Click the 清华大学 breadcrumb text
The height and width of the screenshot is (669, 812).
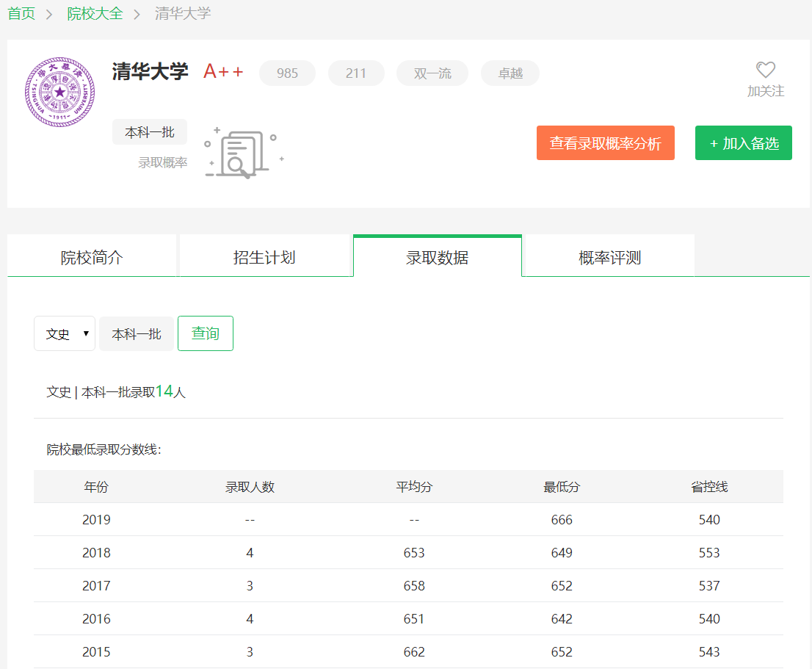point(183,13)
